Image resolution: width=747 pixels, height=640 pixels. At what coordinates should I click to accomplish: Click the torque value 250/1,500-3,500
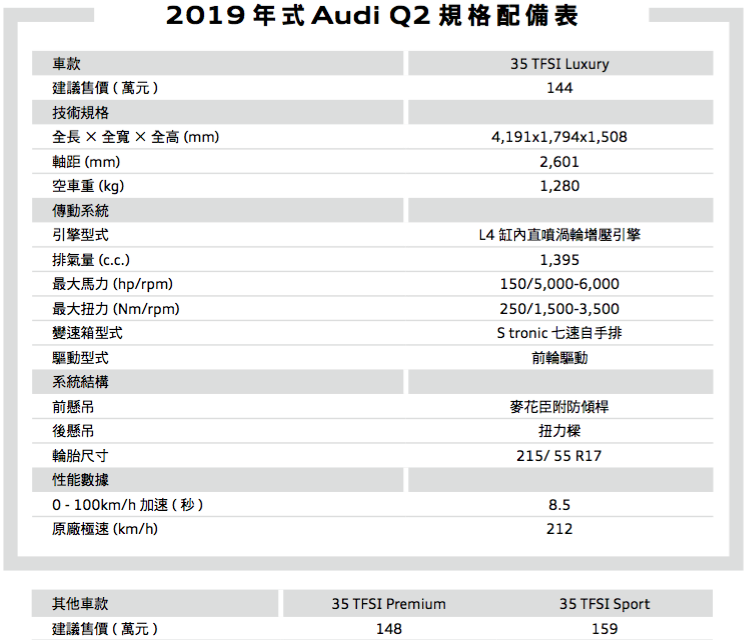pos(560,309)
